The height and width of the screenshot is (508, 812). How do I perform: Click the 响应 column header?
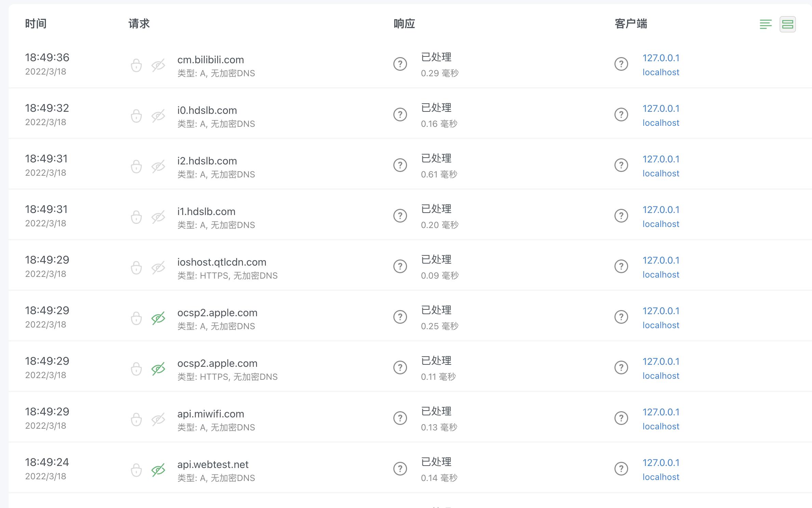[x=404, y=24]
